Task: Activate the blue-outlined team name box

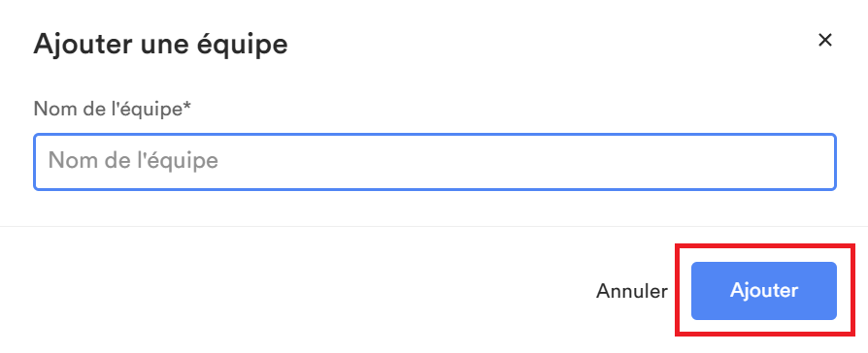Action: (435, 162)
